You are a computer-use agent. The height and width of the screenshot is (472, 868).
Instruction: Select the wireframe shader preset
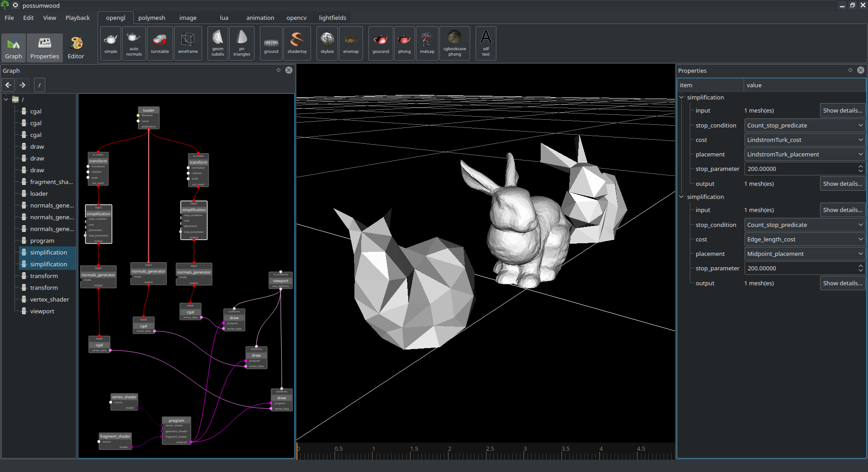coord(188,43)
